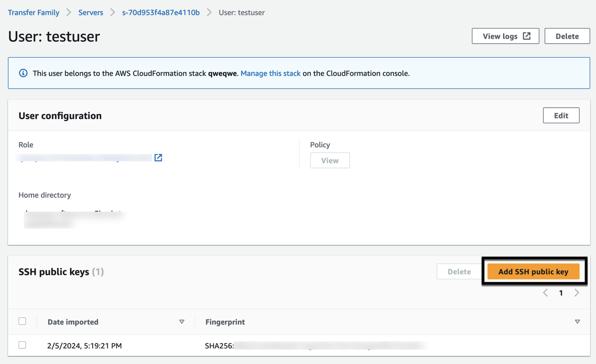The height and width of the screenshot is (364, 596).
Task: Click the info icon in the CloudFormation banner
Action: click(x=23, y=73)
